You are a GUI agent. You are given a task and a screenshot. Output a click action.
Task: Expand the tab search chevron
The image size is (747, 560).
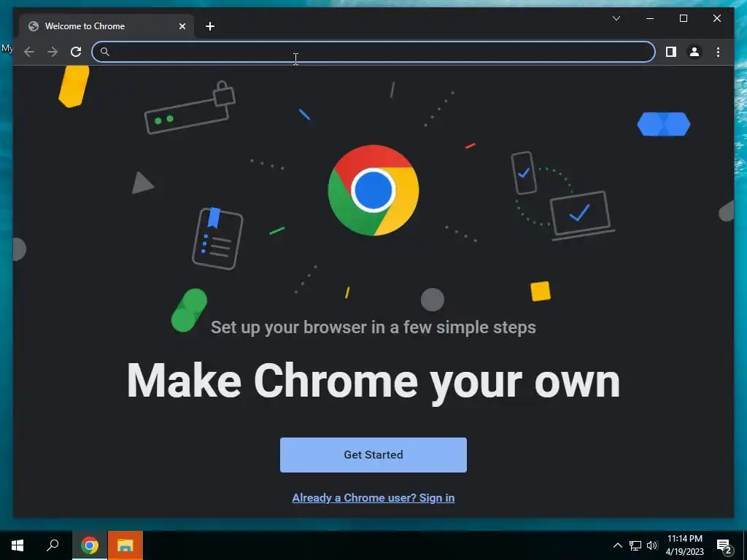[616, 18]
